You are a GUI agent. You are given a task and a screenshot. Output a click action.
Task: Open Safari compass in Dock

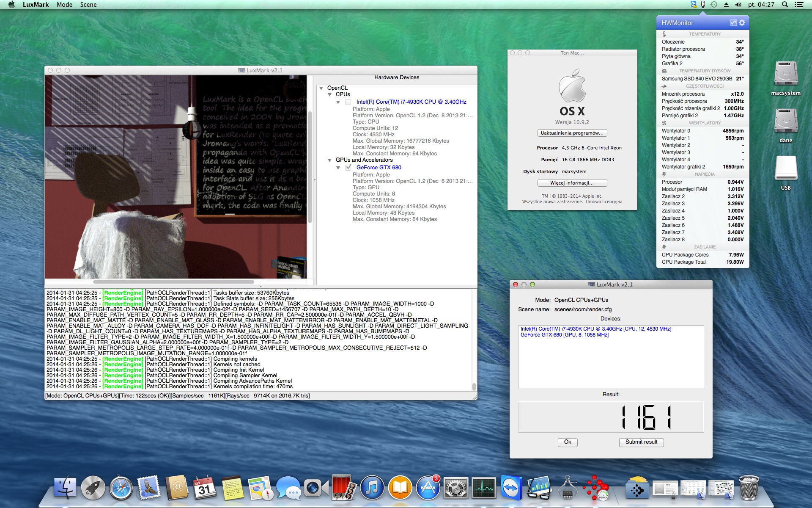(121, 488)
